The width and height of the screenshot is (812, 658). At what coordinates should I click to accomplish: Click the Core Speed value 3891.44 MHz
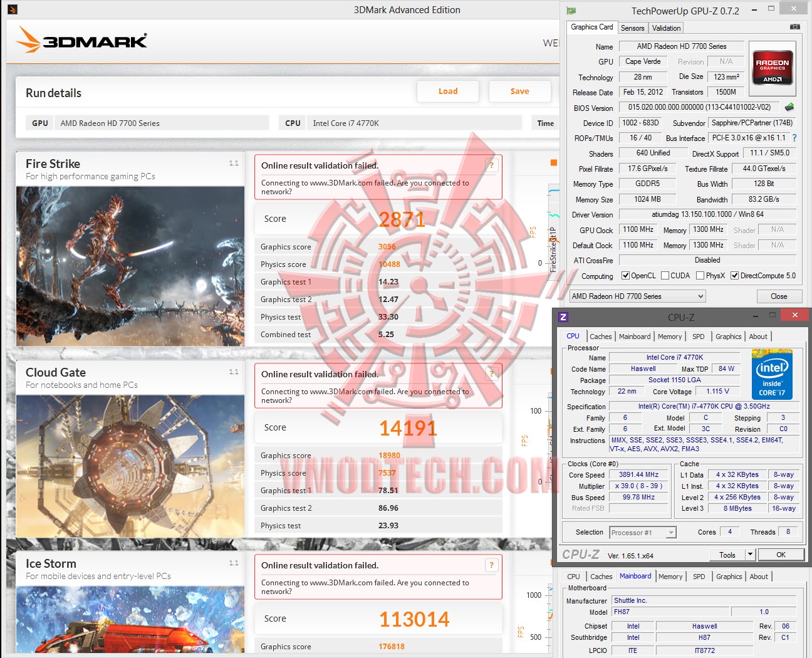coord(638,475)
